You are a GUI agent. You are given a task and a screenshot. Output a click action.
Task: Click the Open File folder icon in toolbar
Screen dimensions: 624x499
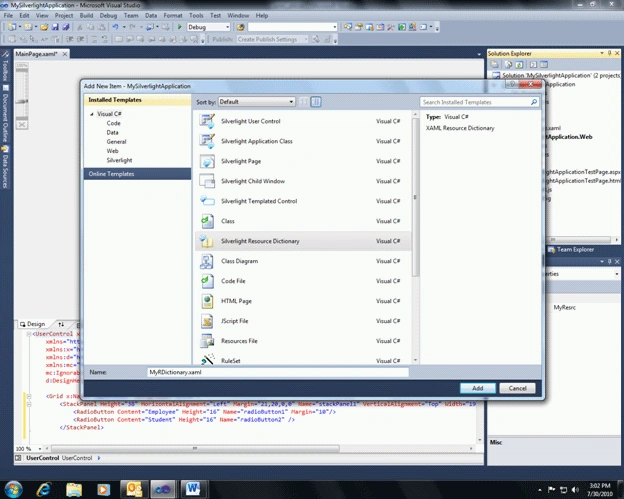44,27
